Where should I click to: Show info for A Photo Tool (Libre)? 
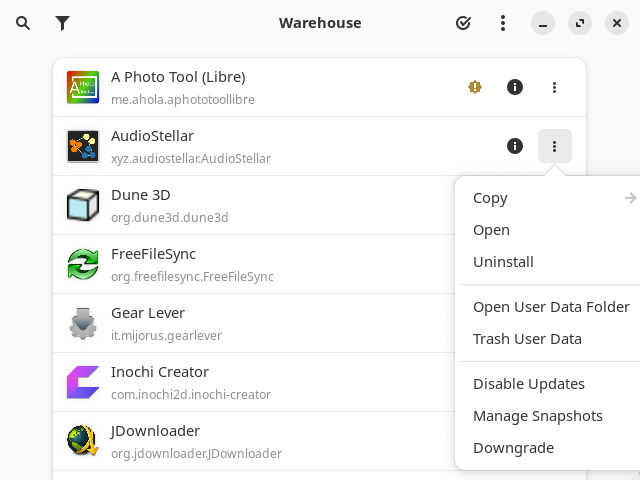tap(515, 87)
